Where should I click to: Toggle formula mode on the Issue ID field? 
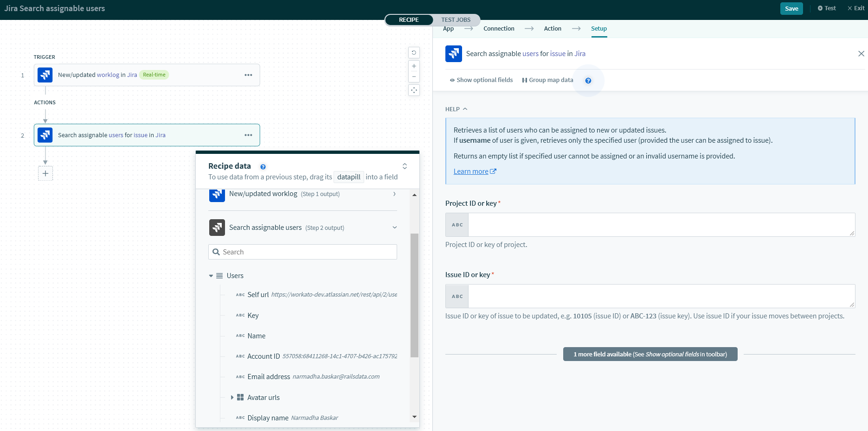pyautogui.click(x=457, y=296)
